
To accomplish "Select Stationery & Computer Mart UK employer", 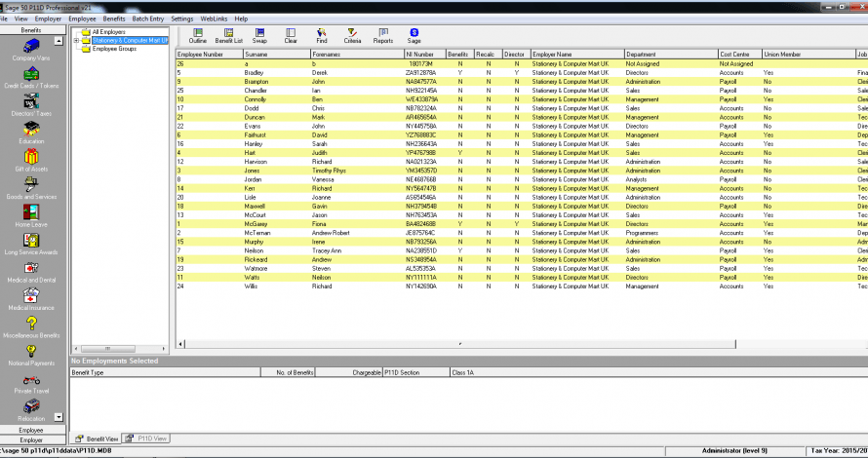I will (130, 40).
